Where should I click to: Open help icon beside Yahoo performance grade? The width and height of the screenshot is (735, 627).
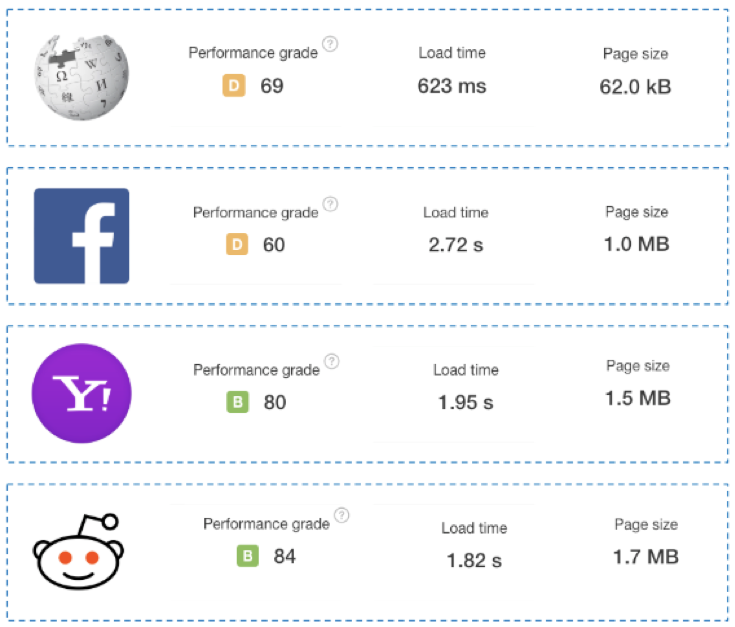[332, 362]
